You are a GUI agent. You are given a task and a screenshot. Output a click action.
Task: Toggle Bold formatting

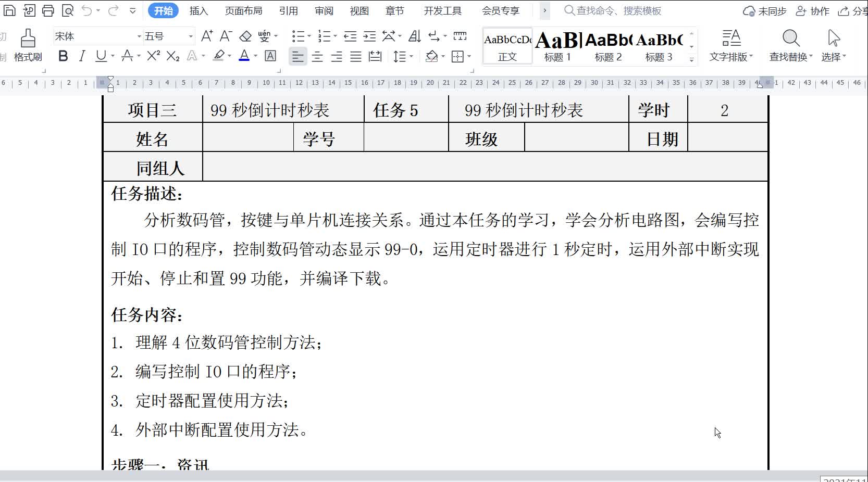coord(63,56)
